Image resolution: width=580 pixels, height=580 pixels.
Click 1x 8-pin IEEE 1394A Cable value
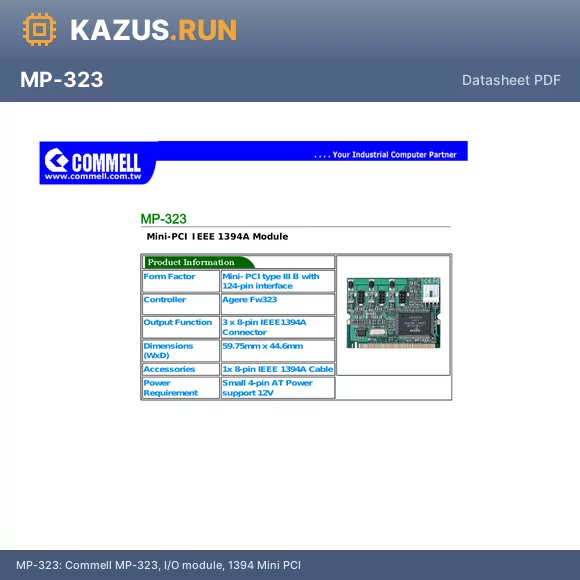278,369
